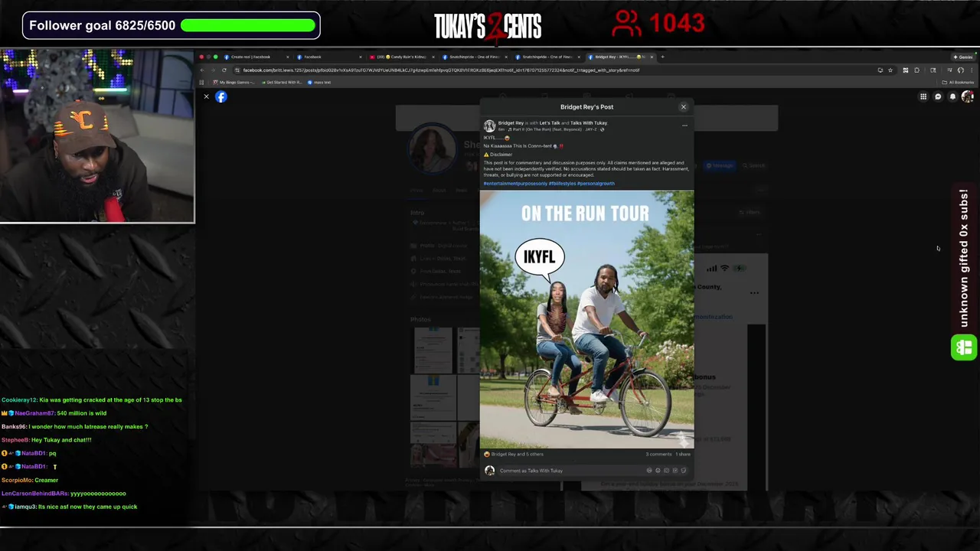Insert an avatar sticker in comment

point(649,471)
